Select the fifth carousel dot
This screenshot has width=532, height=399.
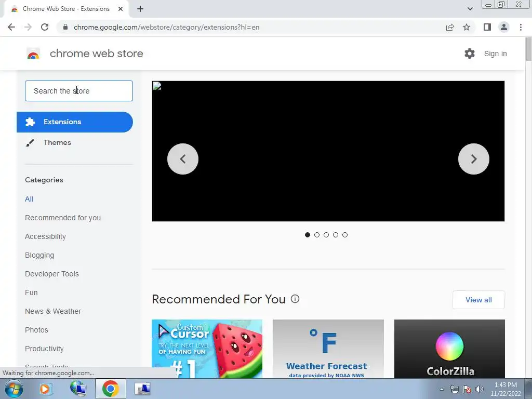tap(345, 235)
